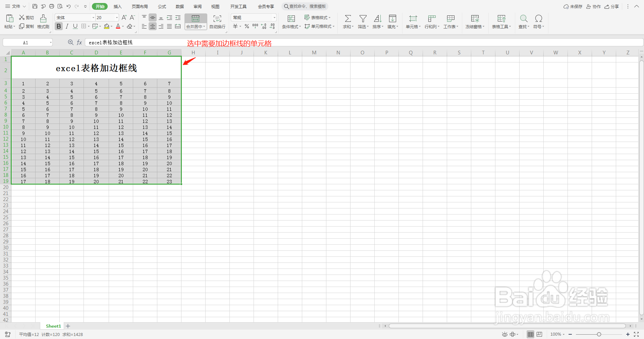Screen dimensions: 644x339
Task: Toggle Italic formatting
Action: coord(67,26)
